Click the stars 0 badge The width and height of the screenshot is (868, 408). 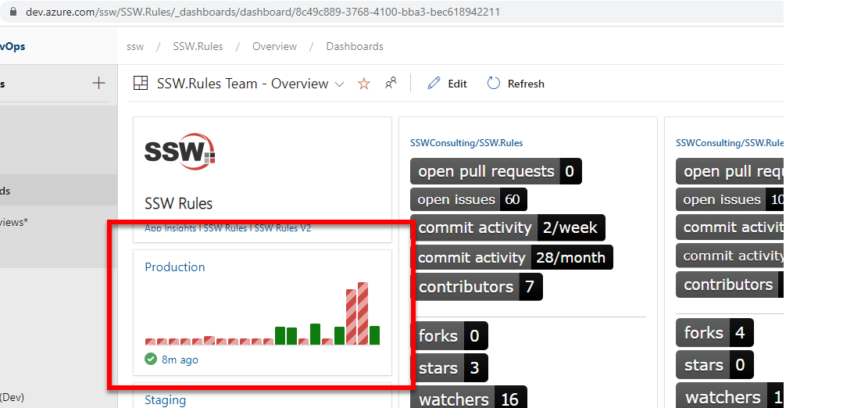715,365
